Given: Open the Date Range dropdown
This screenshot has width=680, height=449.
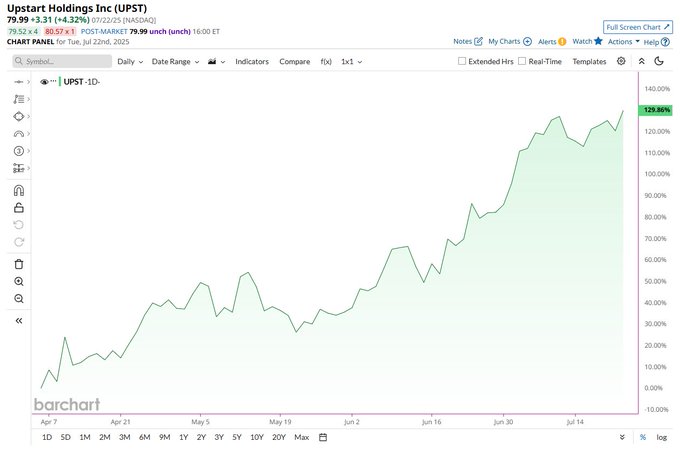Looking at the screenshot, I should click(x=175, y=62).
